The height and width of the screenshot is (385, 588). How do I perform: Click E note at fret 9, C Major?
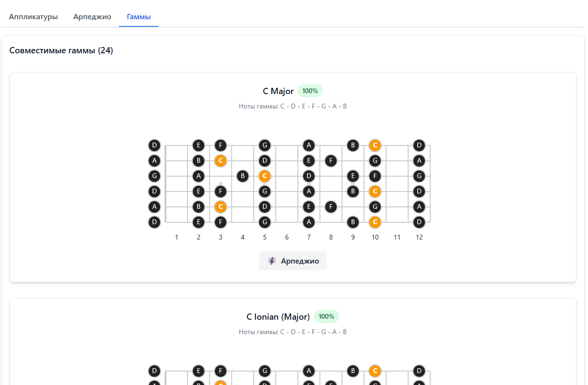[x=353, y=176]
